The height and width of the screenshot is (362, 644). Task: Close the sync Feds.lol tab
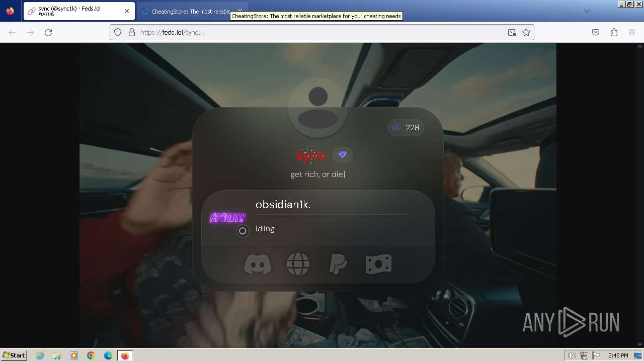point(127,11)
